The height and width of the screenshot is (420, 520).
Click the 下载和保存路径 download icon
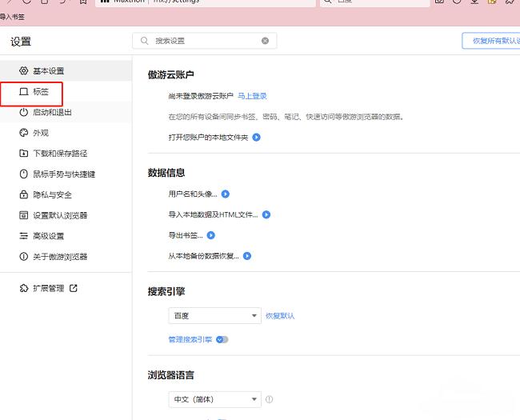pos(24,154)
